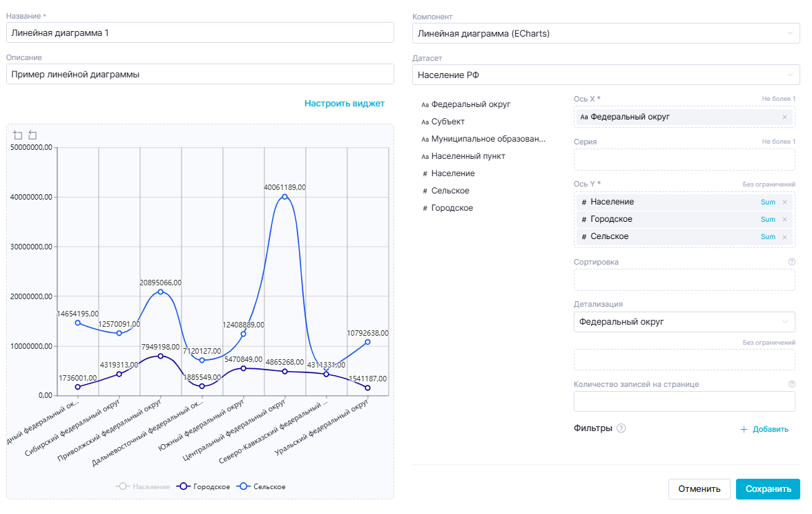The image size is (812, 514).
Task: Expand the Датасет dropdown
Action: [606, 75]
